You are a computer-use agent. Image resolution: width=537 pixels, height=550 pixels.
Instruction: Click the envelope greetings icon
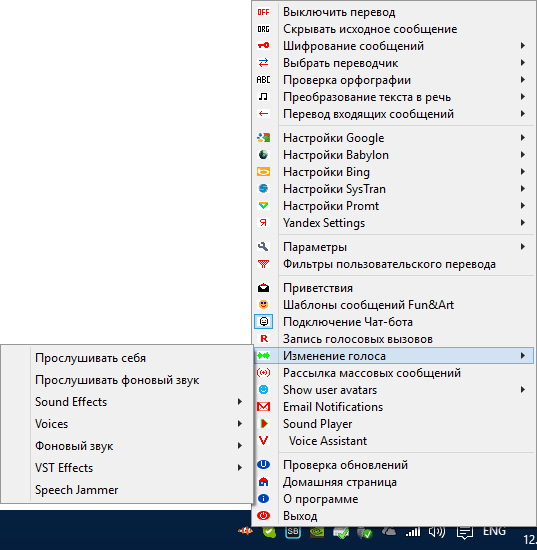tap(263, 288)
